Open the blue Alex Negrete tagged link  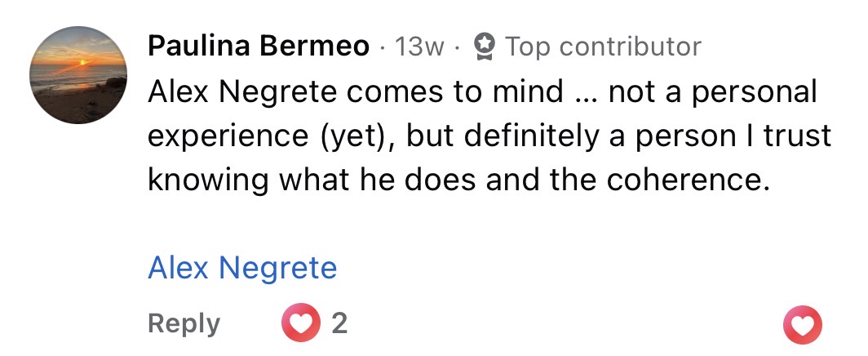pyautogui.click(x=242, y=268)
